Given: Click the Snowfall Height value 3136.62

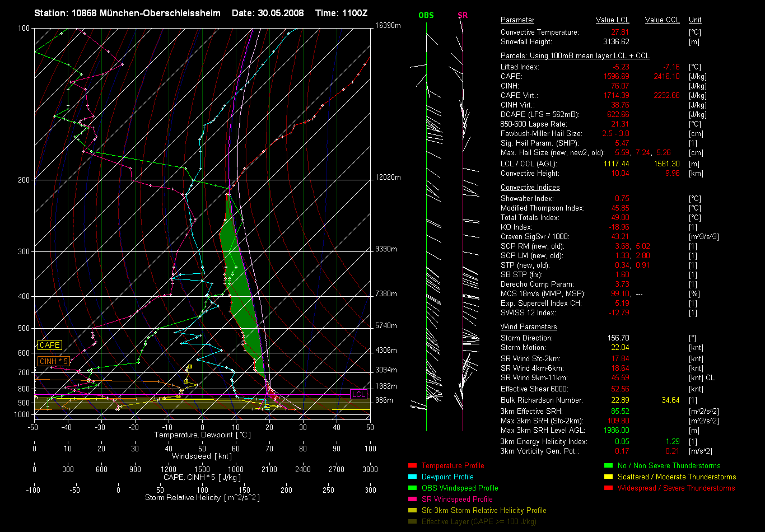Looking at the screenshot, I should tap(617, 42).
